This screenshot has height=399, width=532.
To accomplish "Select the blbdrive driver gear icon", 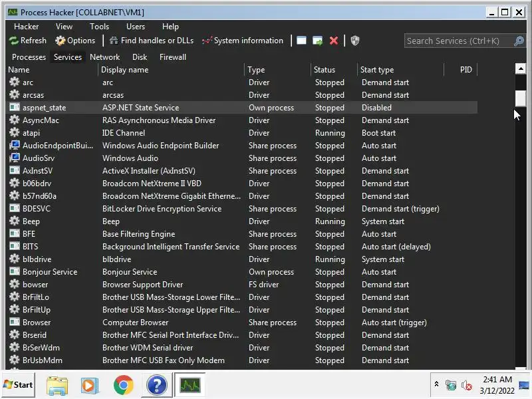I will (x=14, y=259).
